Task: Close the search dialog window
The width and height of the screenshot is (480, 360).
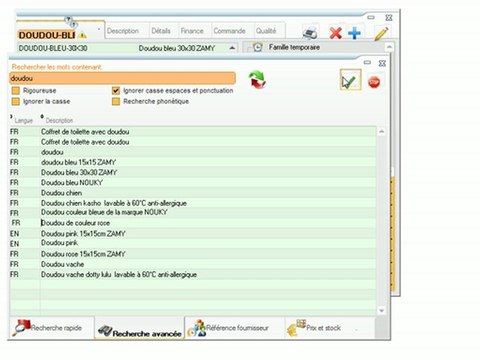Action: tap(382, 63)
